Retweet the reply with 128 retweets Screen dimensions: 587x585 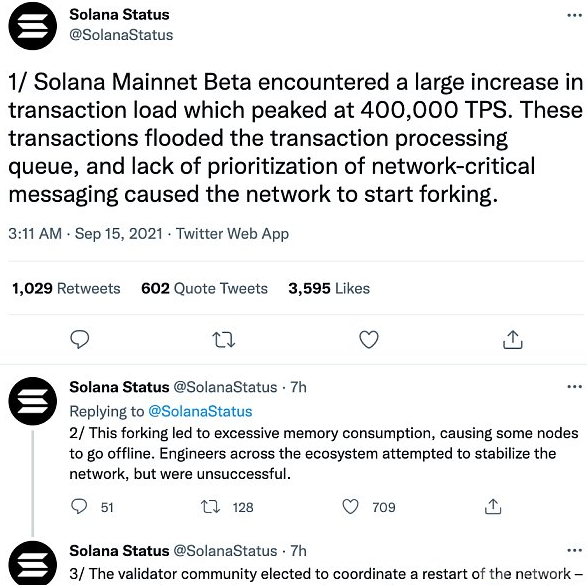[210, 507]
